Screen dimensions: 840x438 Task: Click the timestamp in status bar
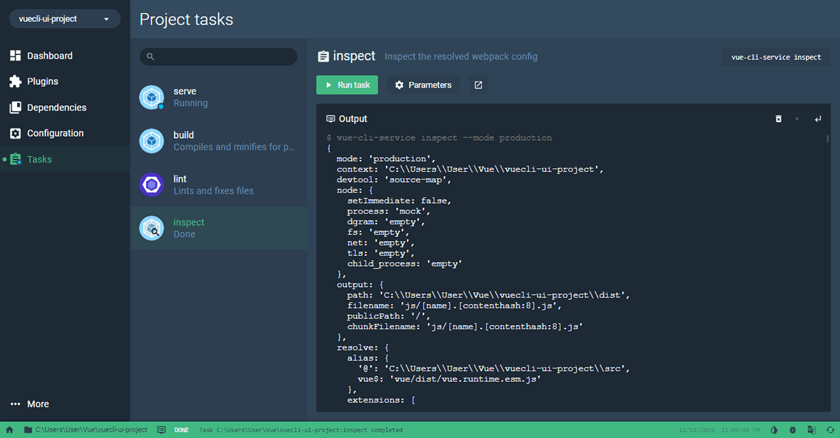[719, 430]
